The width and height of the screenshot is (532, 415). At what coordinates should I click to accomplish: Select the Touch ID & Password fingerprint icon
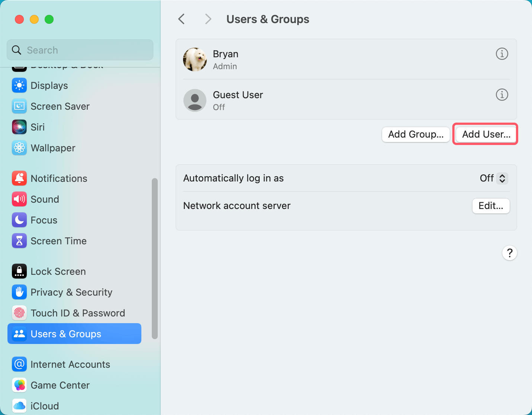pos(19,313)
